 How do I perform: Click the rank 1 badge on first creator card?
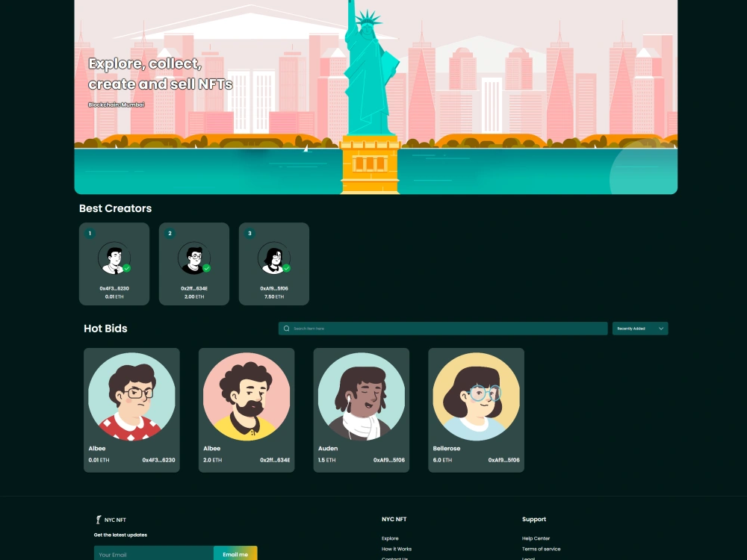click(90, 233)
